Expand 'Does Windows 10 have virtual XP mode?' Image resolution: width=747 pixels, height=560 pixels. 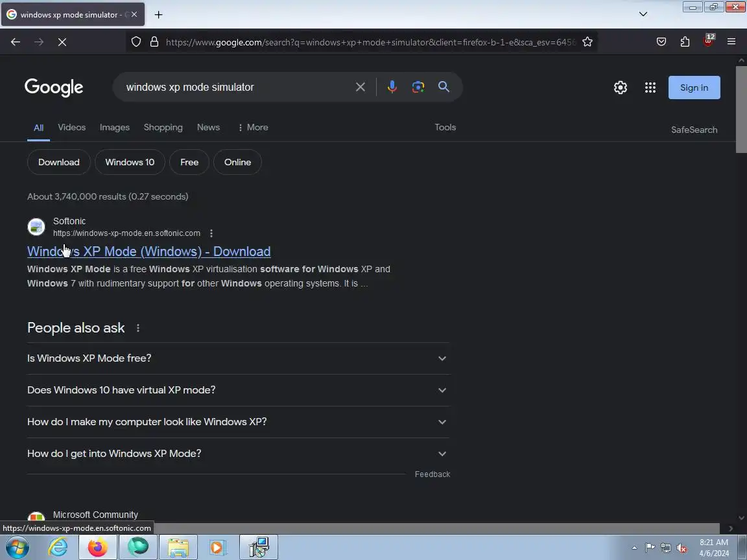tap(238, 390)
